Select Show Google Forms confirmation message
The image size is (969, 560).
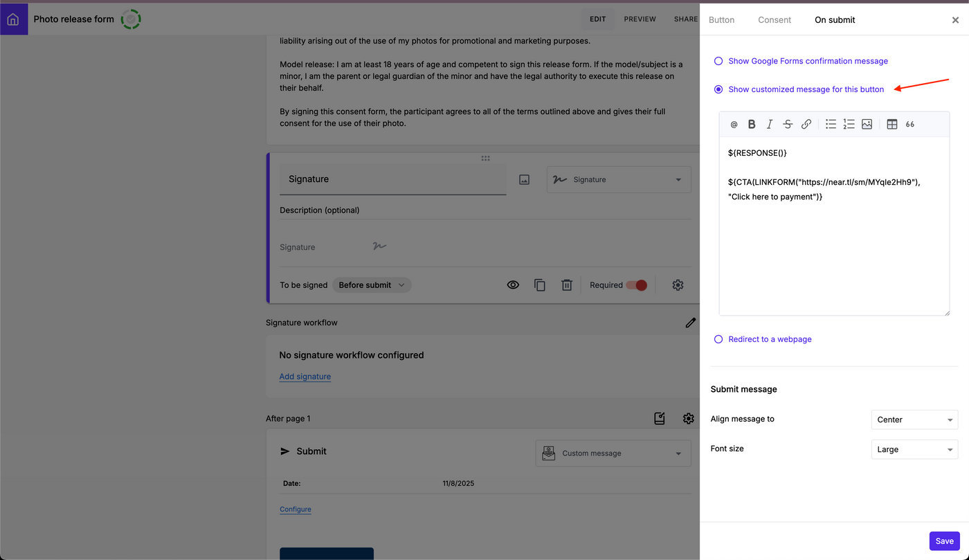[718, 61]
